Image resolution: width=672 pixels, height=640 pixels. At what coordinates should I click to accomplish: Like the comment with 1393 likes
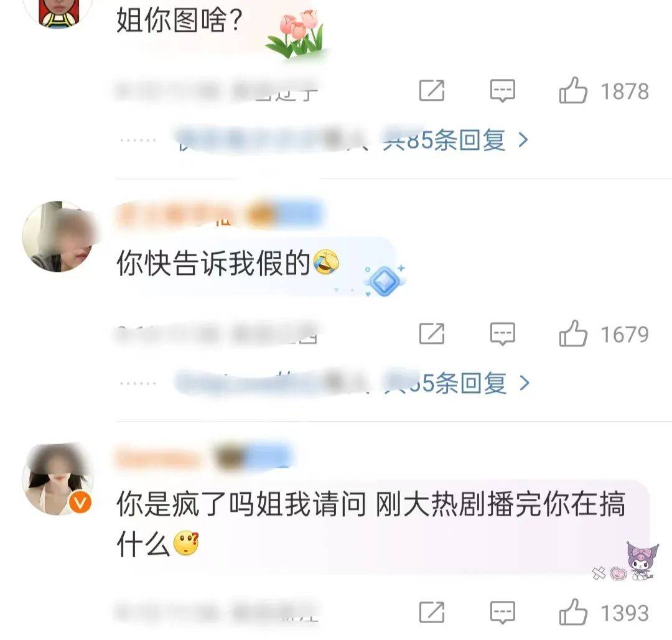tap(572, 612)
